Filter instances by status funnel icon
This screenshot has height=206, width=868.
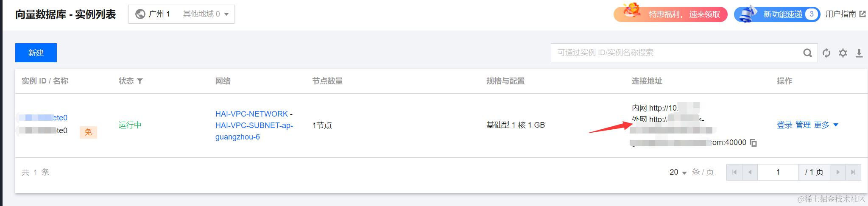coord(140,81)
